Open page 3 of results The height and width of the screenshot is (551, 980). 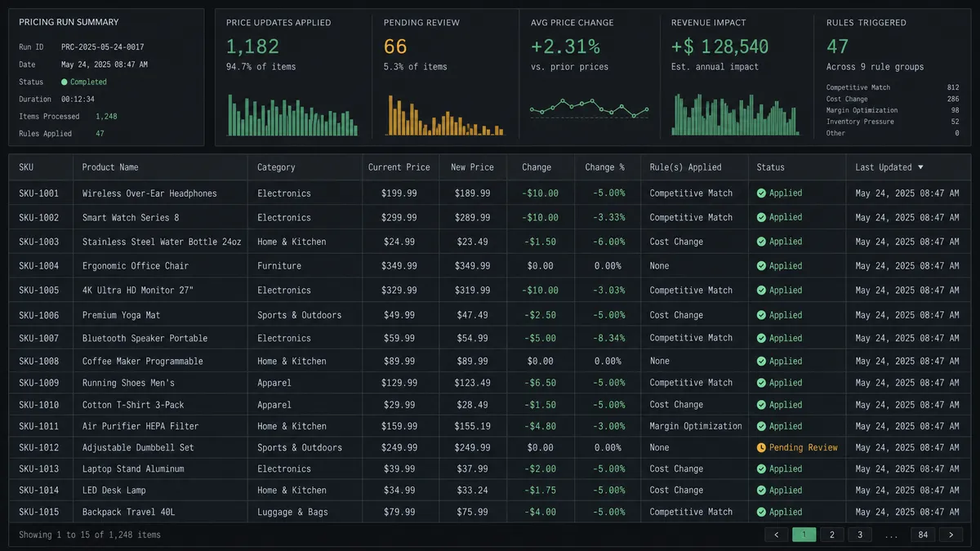coord(859,535)
